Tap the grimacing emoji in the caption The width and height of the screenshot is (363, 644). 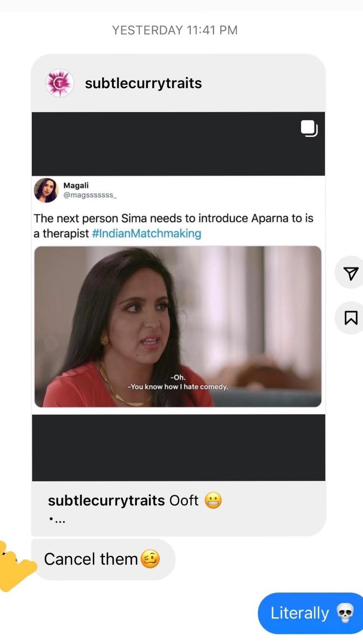click(213, 500)
